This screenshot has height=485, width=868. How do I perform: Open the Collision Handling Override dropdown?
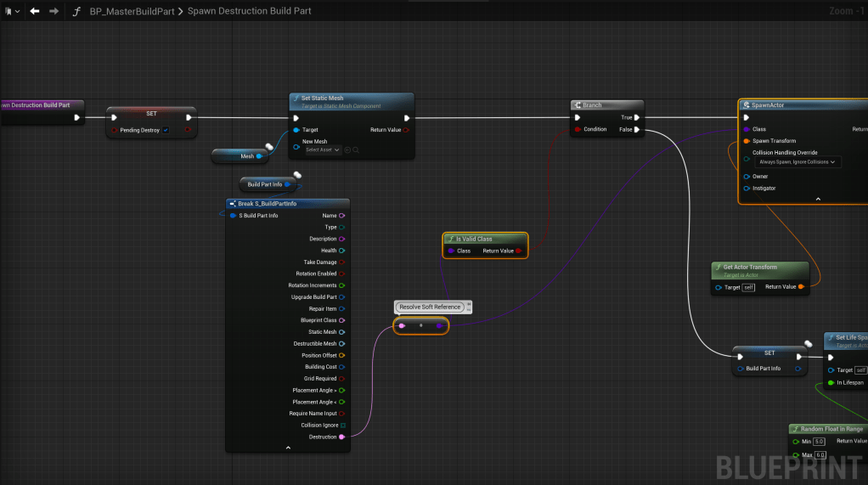797,161
